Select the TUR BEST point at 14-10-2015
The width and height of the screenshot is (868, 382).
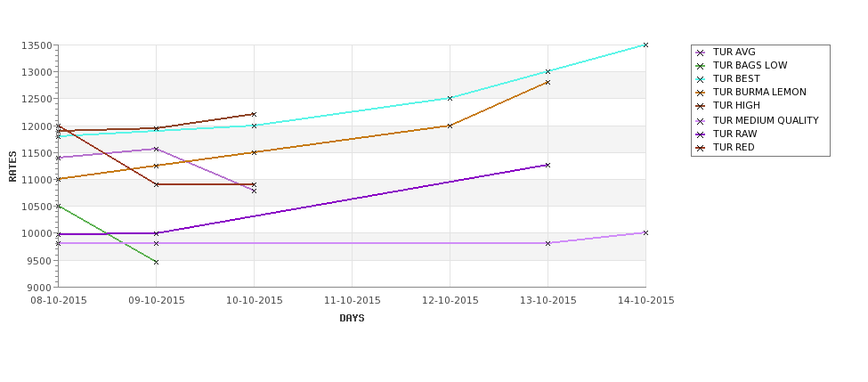click(645, 45)
